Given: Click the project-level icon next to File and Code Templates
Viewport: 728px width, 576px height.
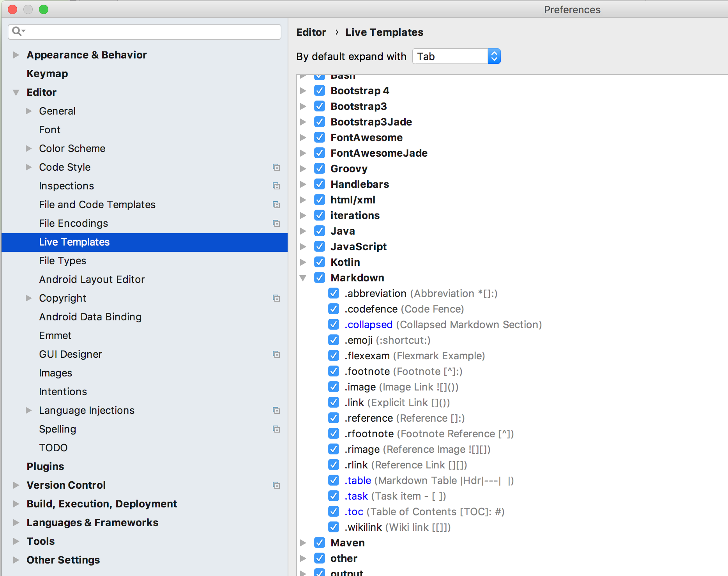Looking at the screenshot, I should tap(276, 205).
